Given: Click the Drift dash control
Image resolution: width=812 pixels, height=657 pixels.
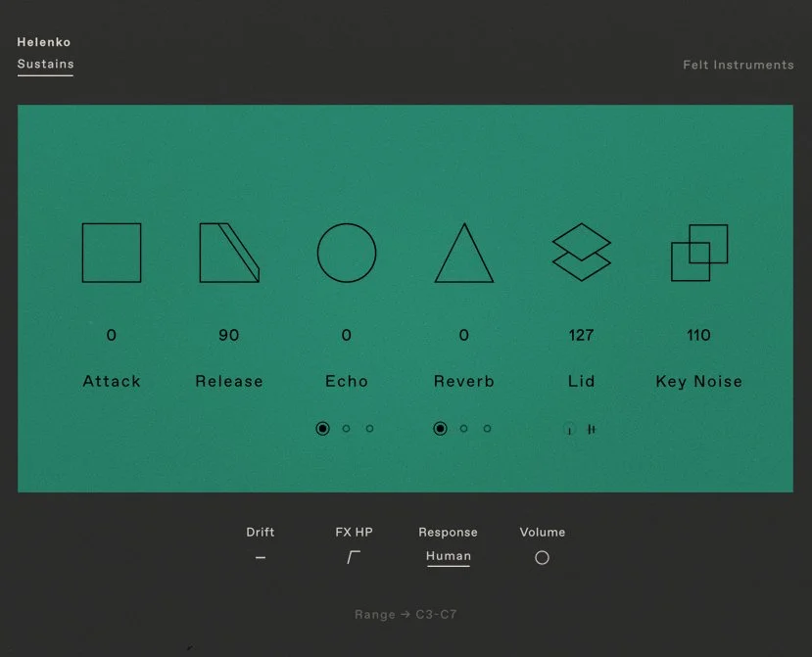Looking at the screenshot, I should [x=261, y=557].
